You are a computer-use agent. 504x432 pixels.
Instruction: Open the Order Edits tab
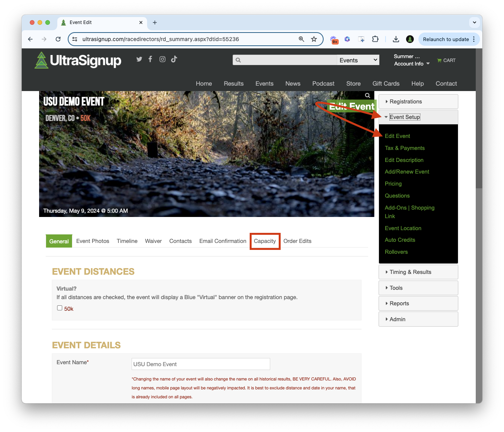[297, 241]
